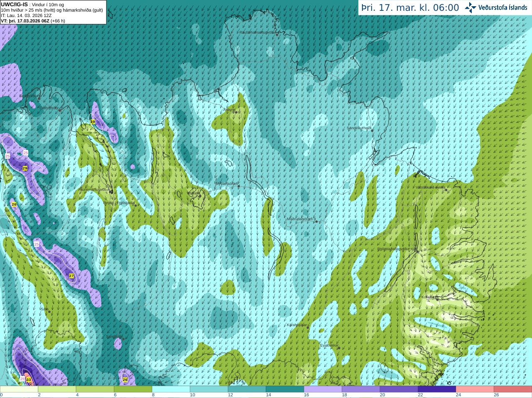Click the Egilsstaðaflugvöllur station label
532x398 pixels.
tap(397, 249)
